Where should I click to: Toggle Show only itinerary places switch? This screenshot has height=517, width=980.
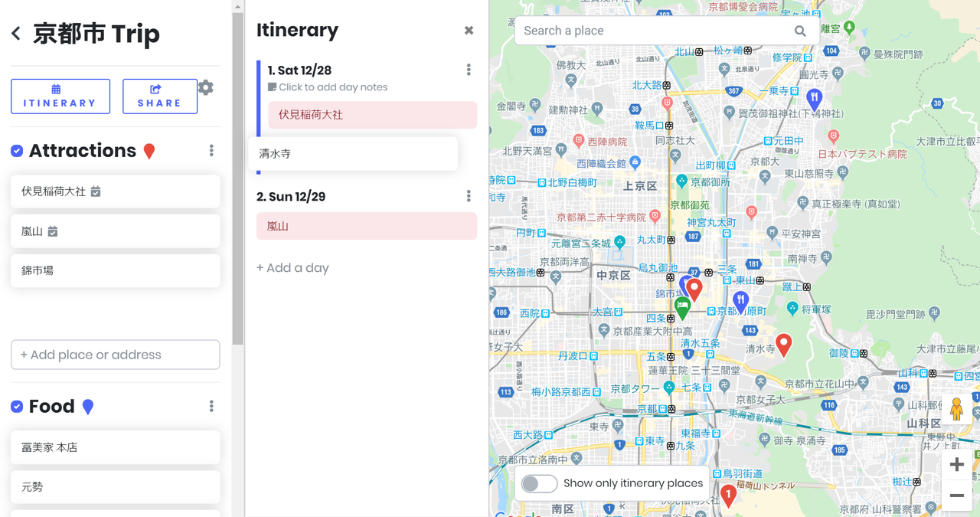(x=539, y=484)
